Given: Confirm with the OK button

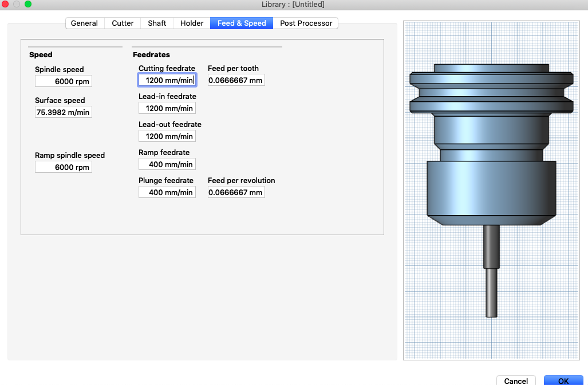Looking at the screenshot, I should tap(563, 380).
